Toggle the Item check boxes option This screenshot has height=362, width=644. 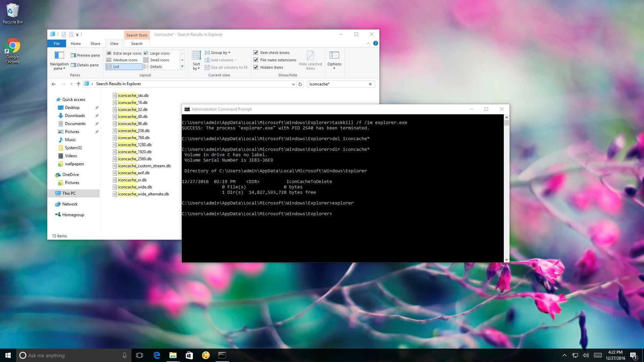[256, 53]
